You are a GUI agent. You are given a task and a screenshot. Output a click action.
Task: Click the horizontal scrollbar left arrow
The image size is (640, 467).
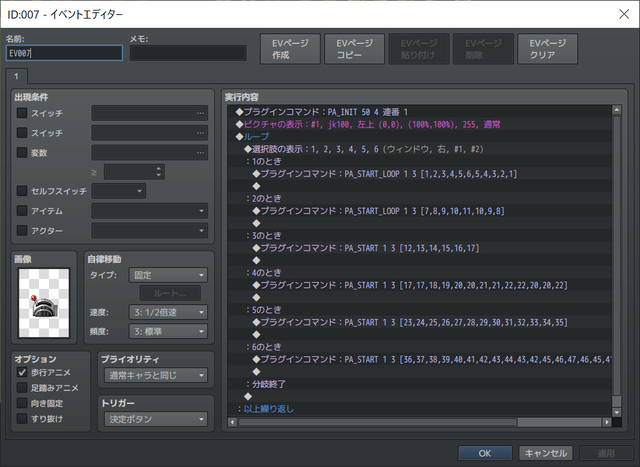pos(232,422)
